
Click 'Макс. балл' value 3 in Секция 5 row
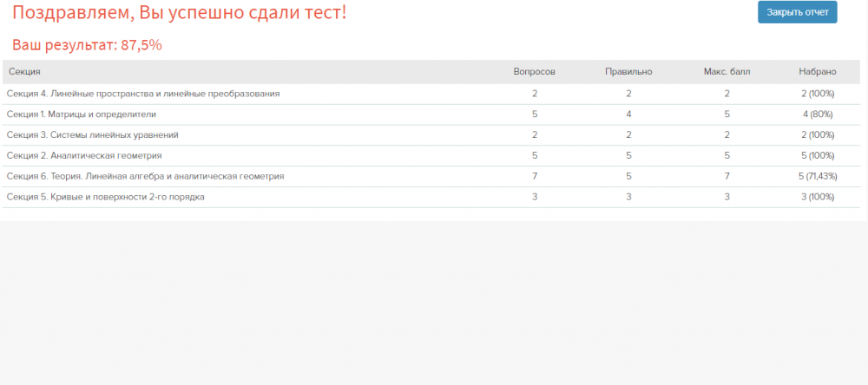727,197
